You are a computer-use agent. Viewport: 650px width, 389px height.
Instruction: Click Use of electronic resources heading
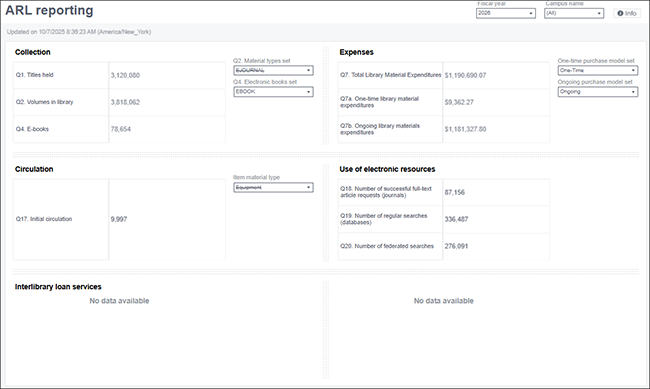[x=387, y=169]
